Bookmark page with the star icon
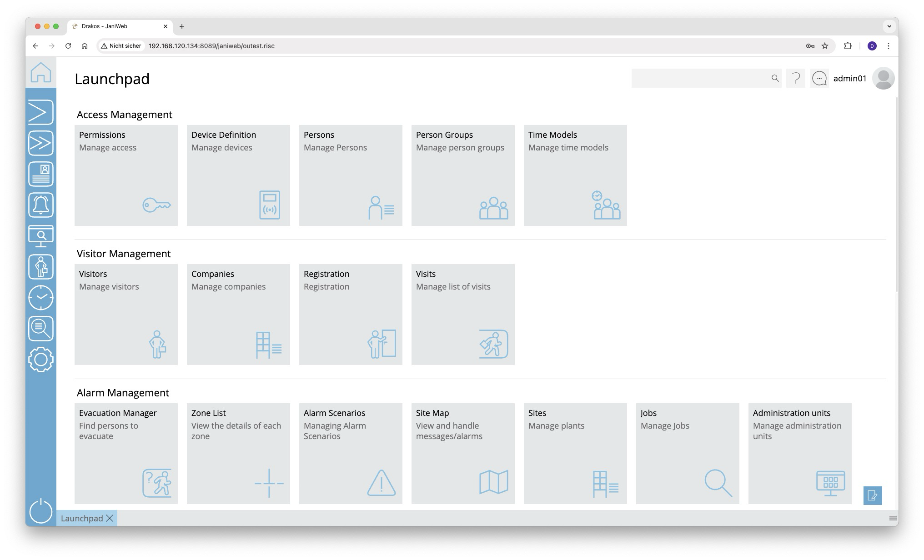 coord(825,46)
